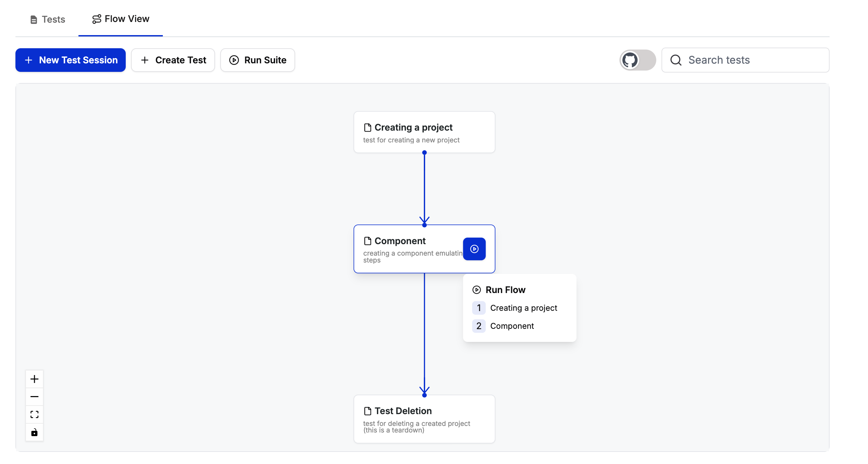The image size is (868, 464).
Task: Click the file icon on Component node
Action: (367, 241)
